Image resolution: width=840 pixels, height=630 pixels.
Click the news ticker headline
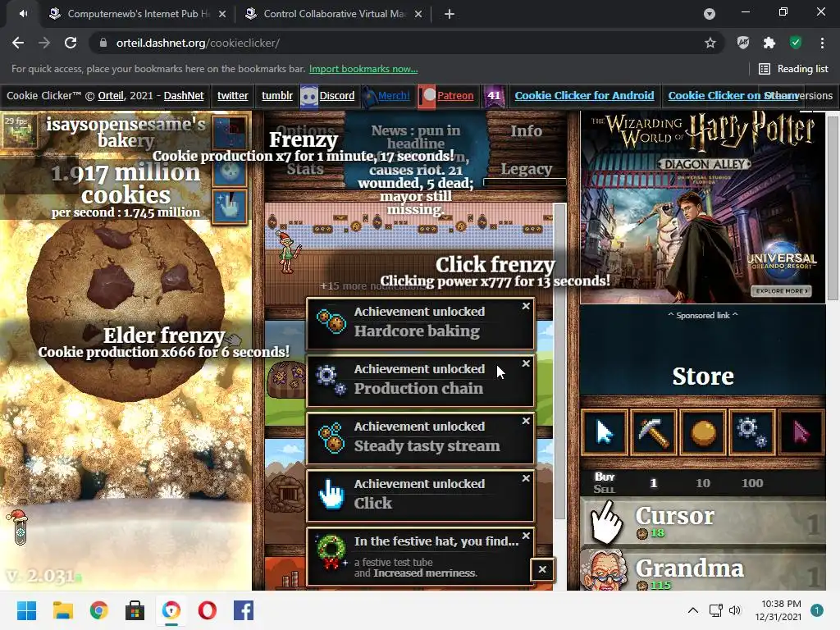click(416, 169)
